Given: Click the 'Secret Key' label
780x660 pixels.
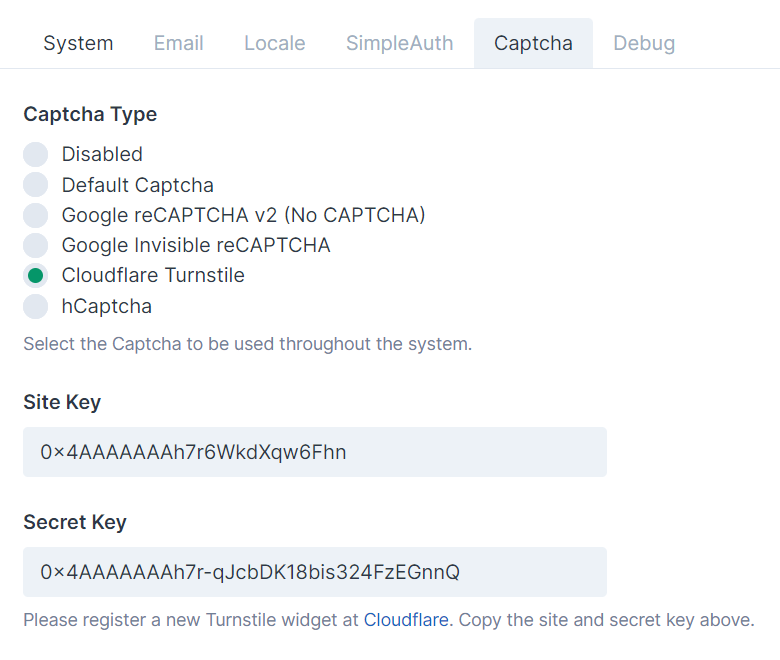Looking at the screenshot, I should point(75,522).
